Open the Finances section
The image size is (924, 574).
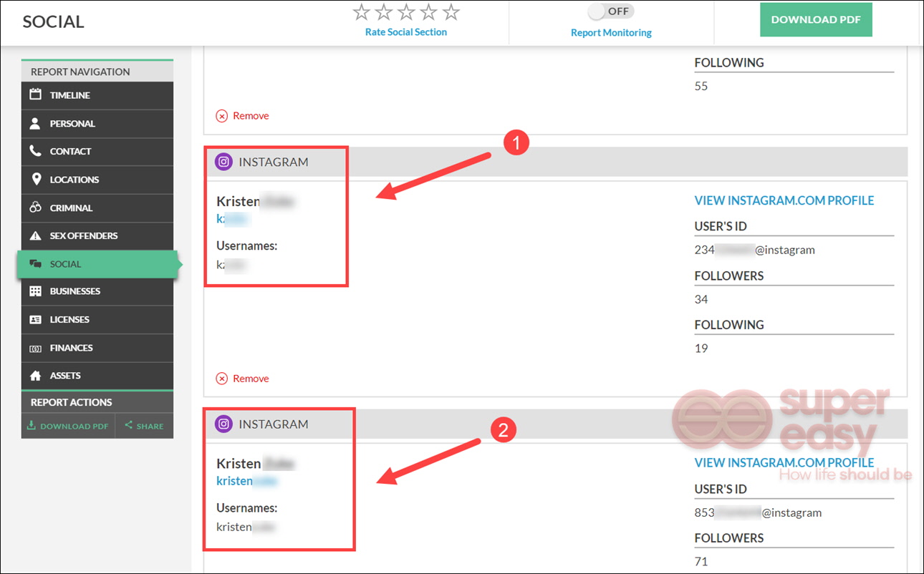[97, 348]
